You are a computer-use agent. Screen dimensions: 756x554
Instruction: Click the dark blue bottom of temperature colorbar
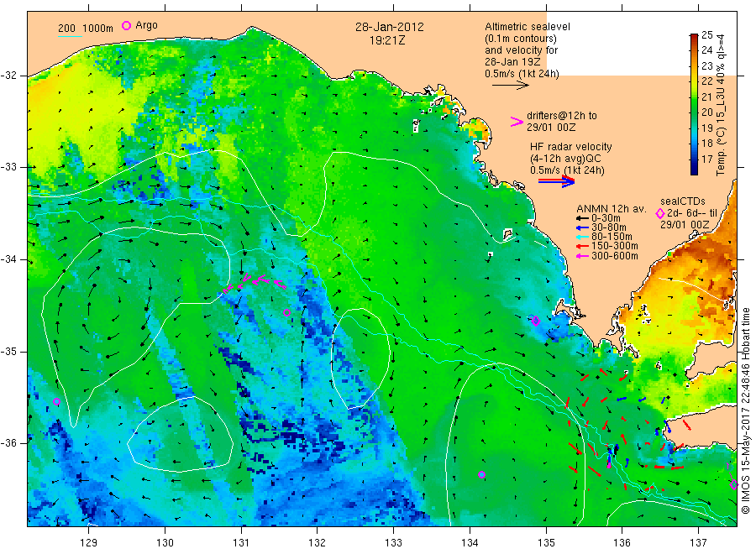point(694,170)
